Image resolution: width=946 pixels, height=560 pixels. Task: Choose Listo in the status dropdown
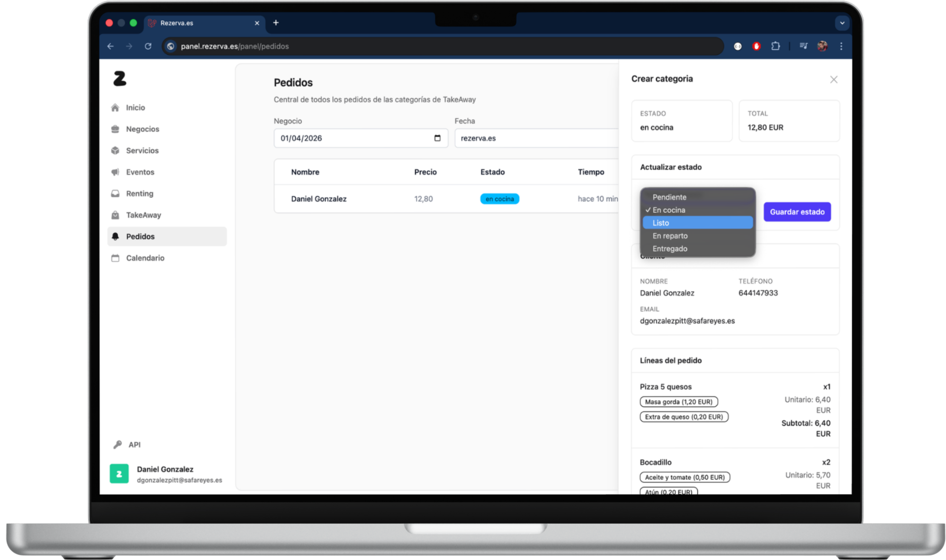coord(698,223)
